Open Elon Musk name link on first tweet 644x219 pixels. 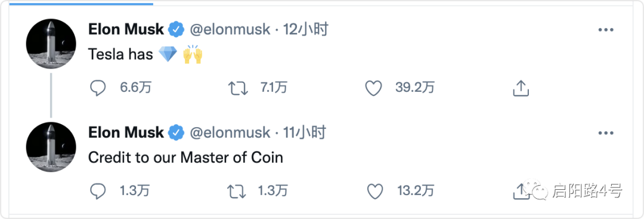[126, 30]
